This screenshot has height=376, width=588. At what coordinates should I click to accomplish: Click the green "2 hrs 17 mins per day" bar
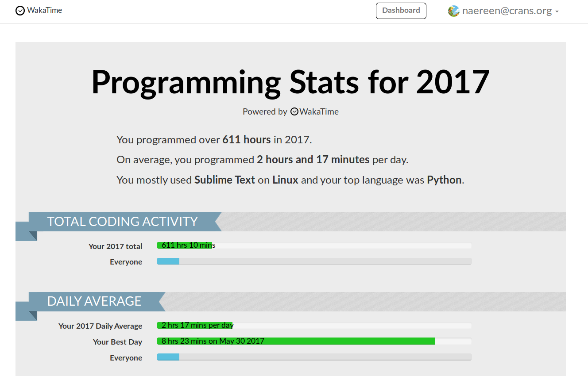(x=195, y=326)
